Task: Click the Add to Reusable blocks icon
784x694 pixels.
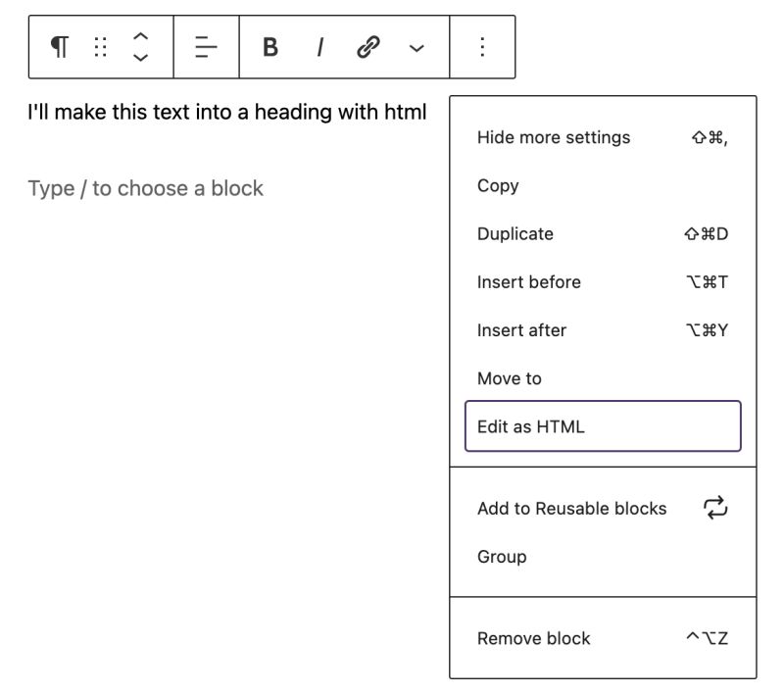Action: pyautogui.click(x=714, y=508)
